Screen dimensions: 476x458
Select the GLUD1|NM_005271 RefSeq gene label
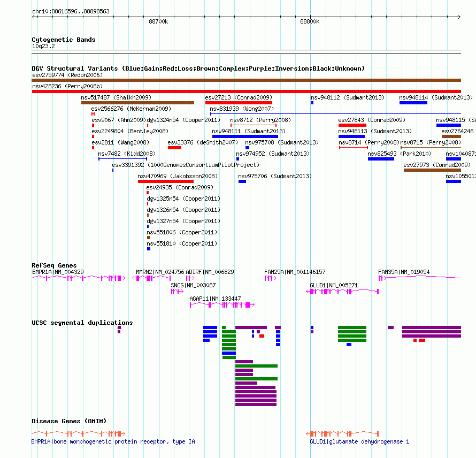pyautogui.click(x=334, y=286)
